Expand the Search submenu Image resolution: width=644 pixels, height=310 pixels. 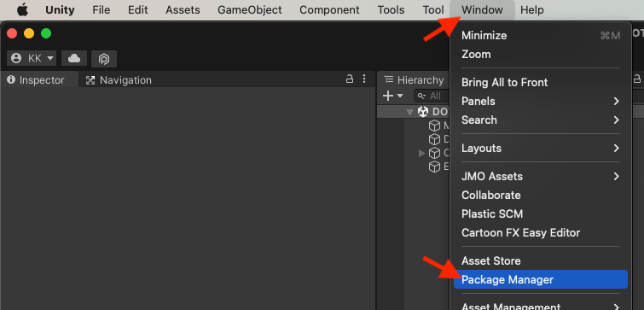pyautogui.click(x=541, y=120)
